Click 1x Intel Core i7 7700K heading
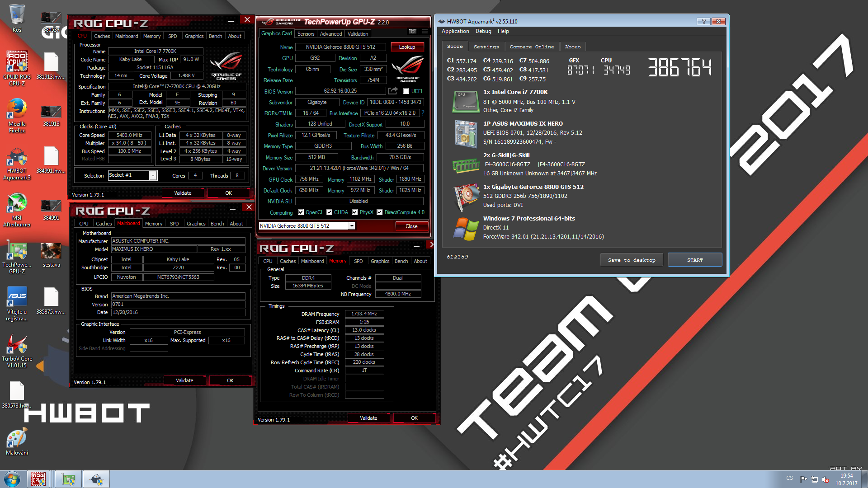 515,92
